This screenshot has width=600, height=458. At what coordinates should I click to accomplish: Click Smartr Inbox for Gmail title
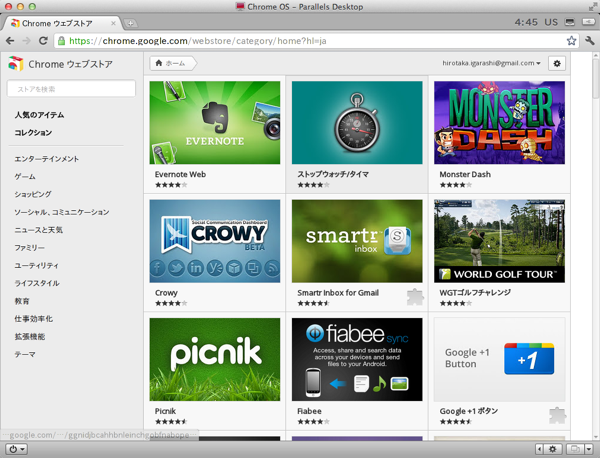[x=338, y=293]
